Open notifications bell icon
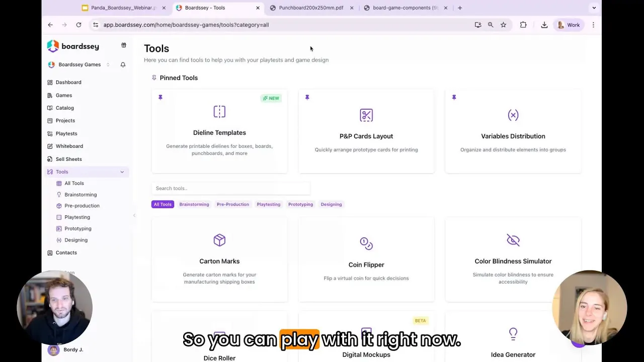644x362 pixels. 123,64
